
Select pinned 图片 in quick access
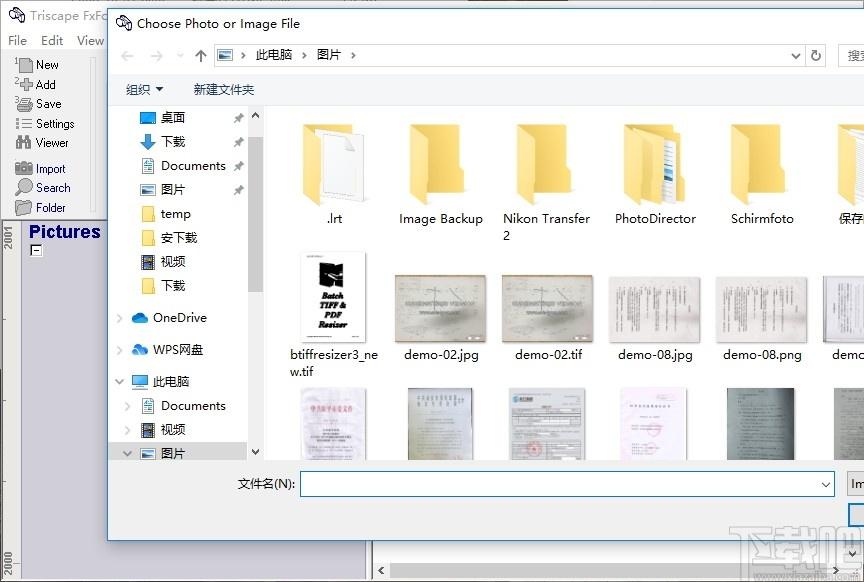point(172,190)
